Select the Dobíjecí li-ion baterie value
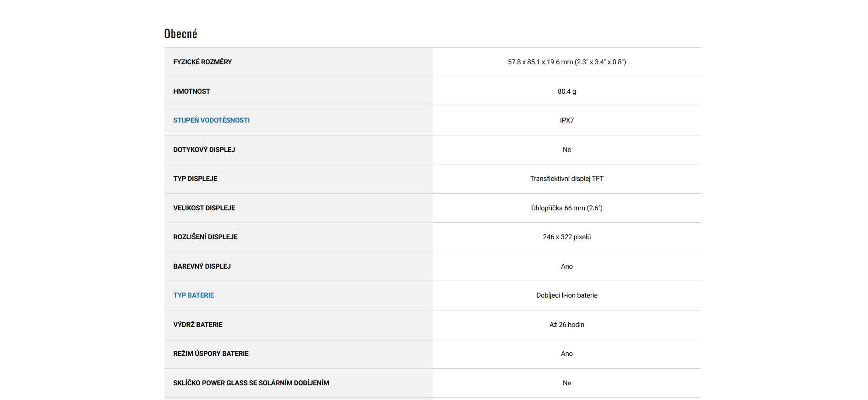 [566, 295]
